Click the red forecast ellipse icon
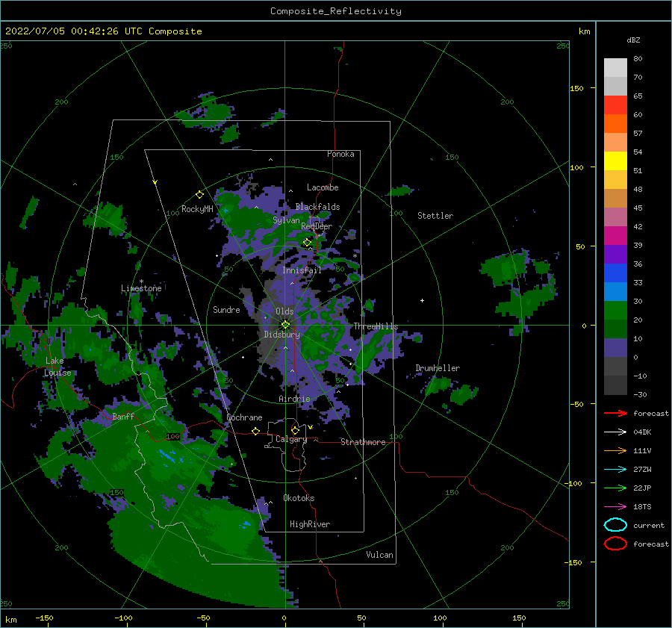This screenshot has height=628, width=672. pyautogui.click(x=615, y=544)
